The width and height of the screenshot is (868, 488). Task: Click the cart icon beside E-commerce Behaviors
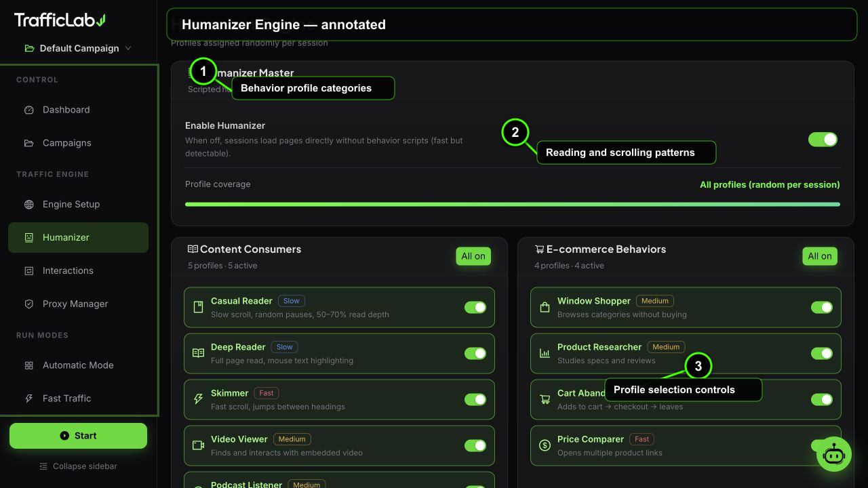coord(539,249)
